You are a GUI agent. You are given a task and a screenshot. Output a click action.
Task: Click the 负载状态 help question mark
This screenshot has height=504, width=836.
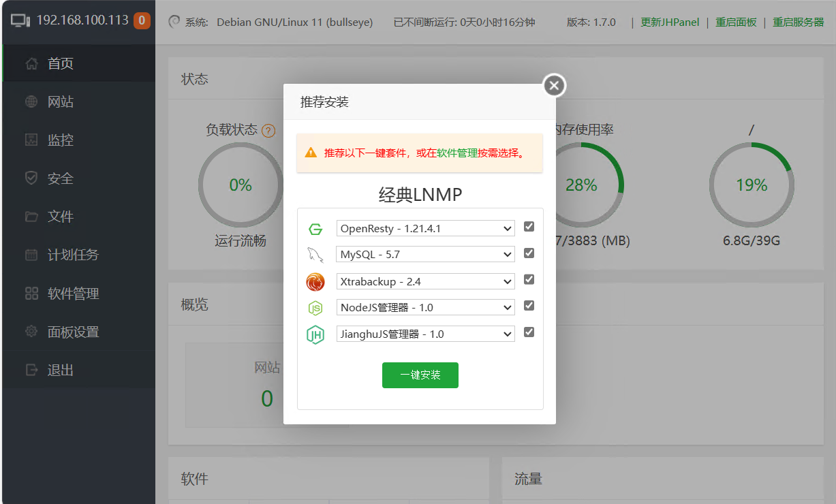[x=268, y=131]
